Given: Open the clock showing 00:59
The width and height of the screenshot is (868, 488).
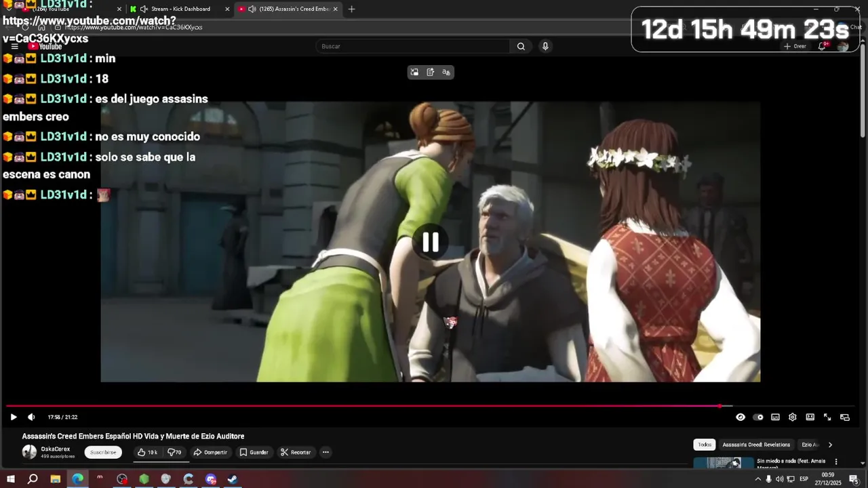Looking at the screenshot, I should point(827,479).
